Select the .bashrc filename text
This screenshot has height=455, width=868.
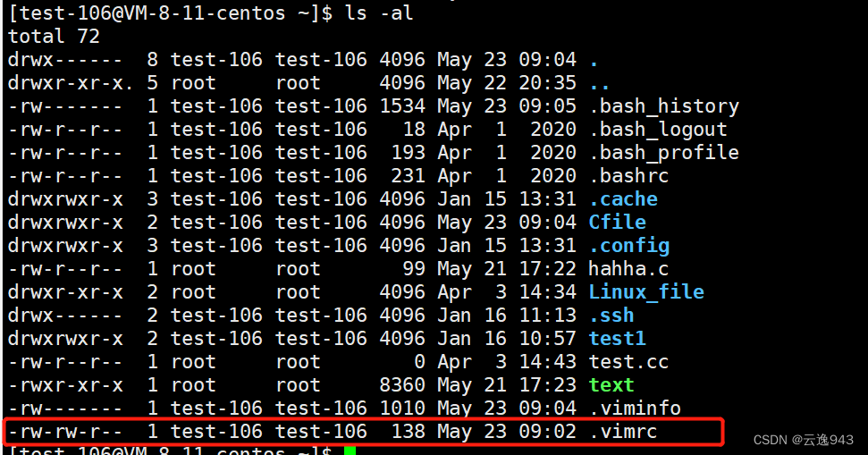click(628, 176)
